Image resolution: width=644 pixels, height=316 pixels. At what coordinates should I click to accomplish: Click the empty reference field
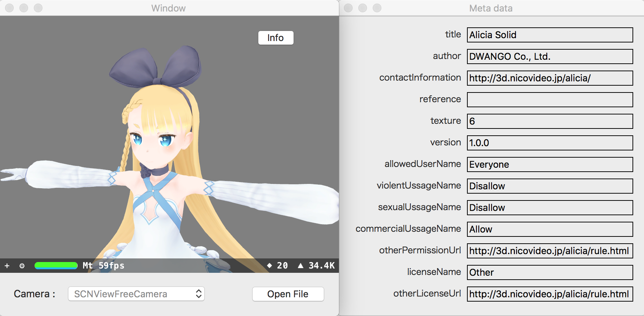pyautogui.click(x=550, y=100)
